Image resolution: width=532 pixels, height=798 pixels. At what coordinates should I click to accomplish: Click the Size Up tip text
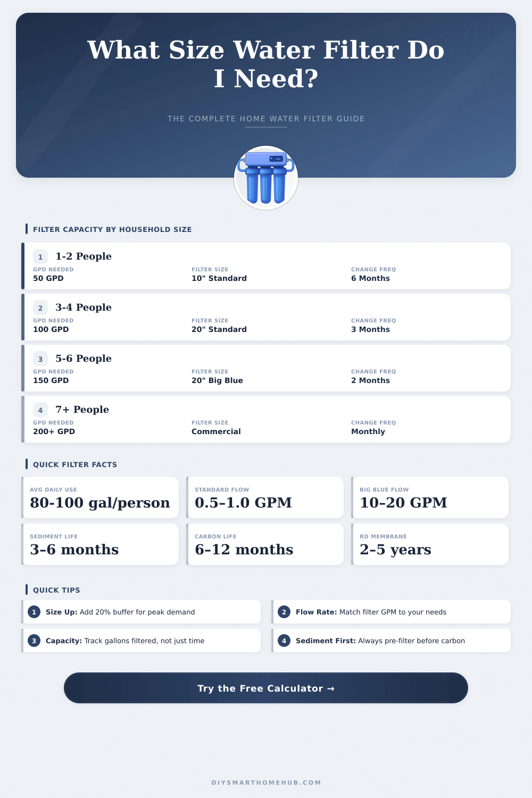click(120, 612)
